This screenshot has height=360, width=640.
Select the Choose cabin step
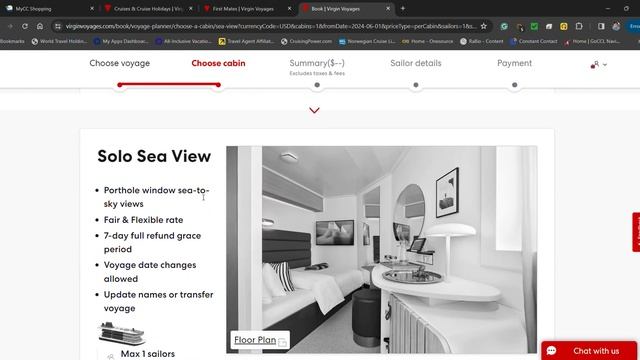coord(218,63)
